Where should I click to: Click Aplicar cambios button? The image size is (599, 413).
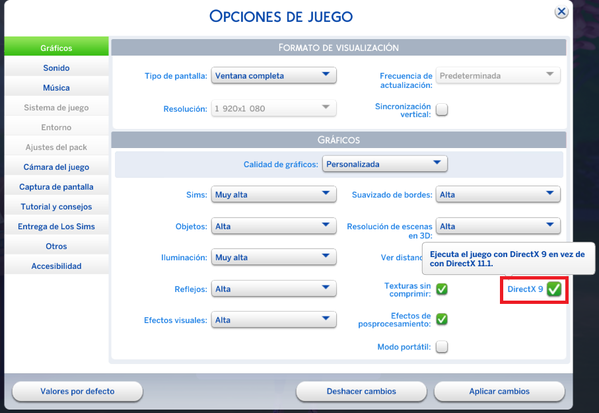click(499, 391)
